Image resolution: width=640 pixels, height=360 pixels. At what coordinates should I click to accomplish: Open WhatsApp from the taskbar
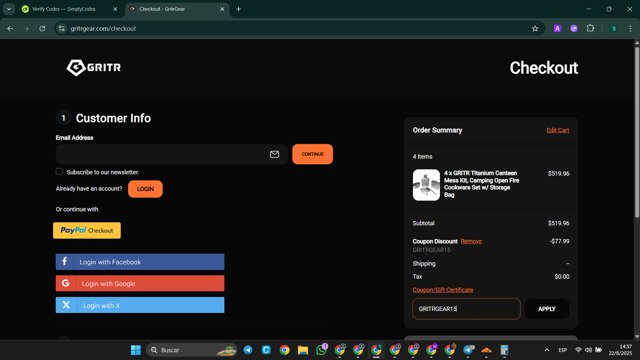click(321, 350)
